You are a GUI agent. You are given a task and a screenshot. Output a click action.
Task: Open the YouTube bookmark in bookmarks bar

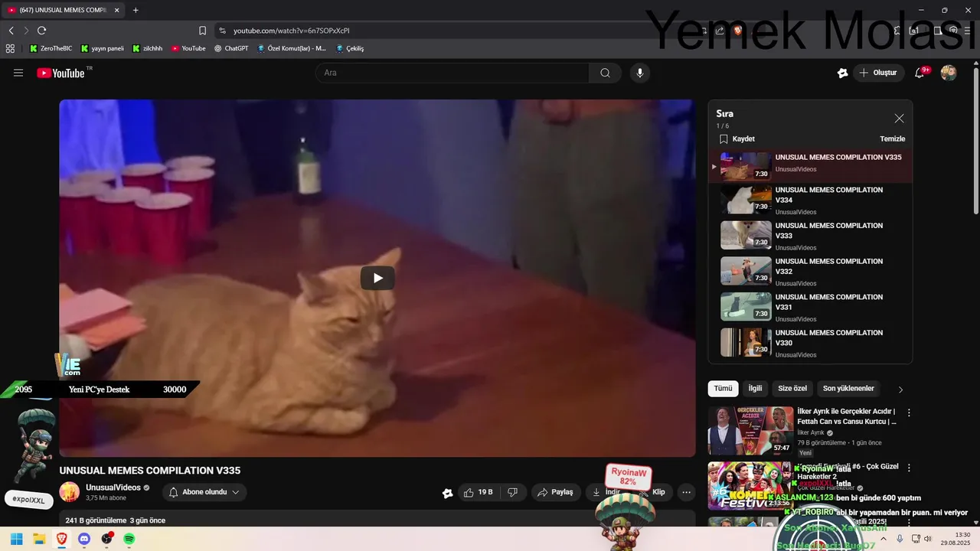coord(188,48)
